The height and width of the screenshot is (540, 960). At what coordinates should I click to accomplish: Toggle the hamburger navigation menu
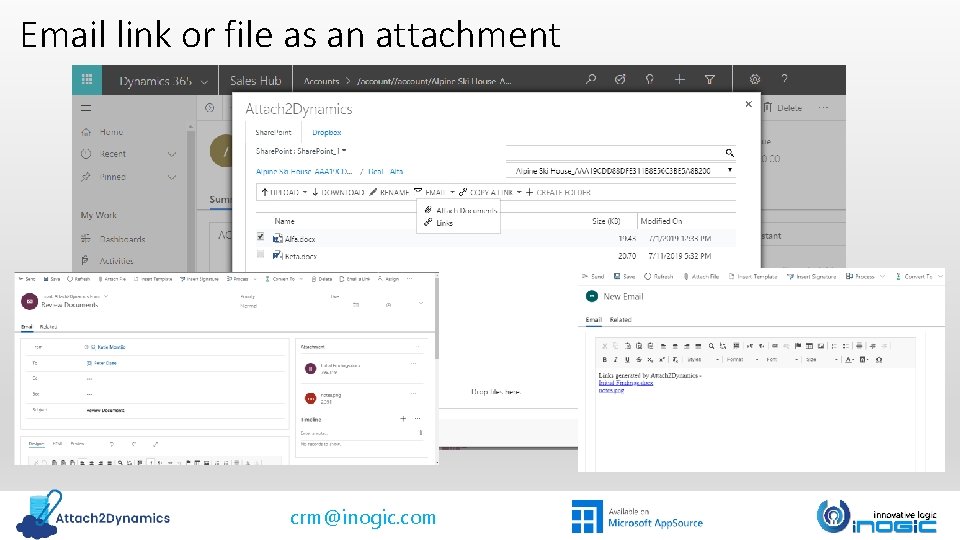[86, 108]
